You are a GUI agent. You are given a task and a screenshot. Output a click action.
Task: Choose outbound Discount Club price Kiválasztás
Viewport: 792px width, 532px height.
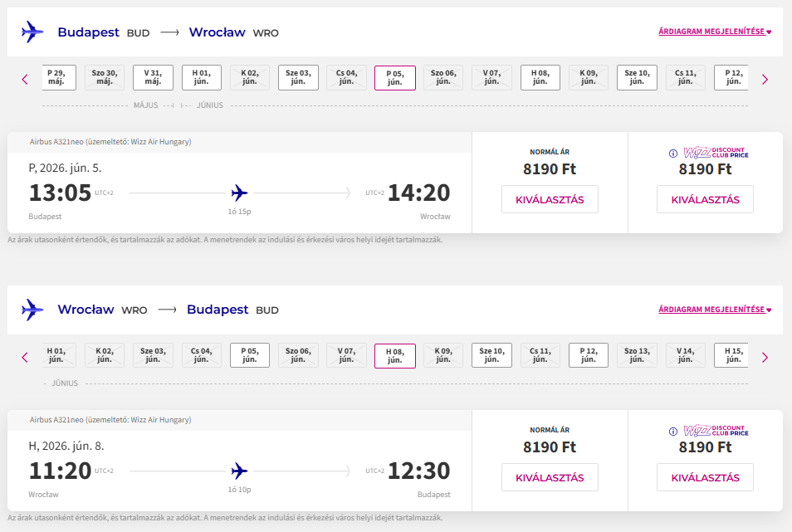pyautogui.click(x=705, y=199)
